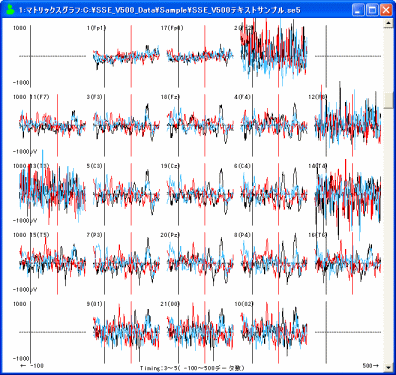Select the 21(Oz) waveform graph

(x=200, y=332)
